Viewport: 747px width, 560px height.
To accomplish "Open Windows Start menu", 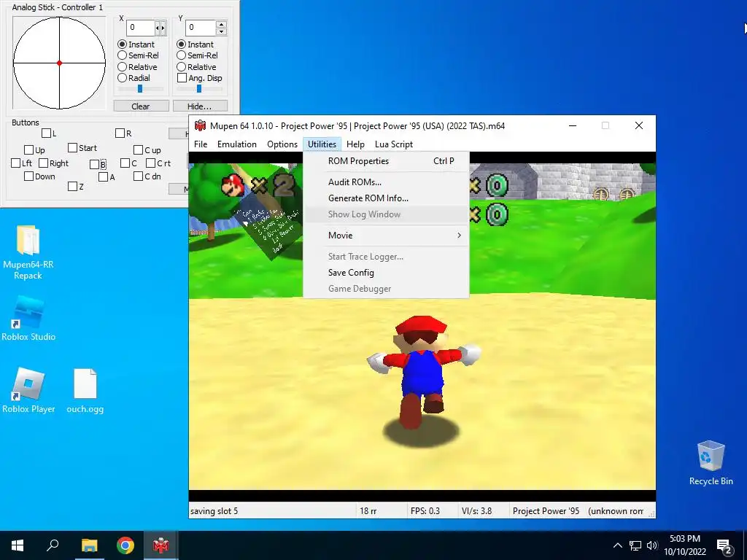I will click(18, 545).
